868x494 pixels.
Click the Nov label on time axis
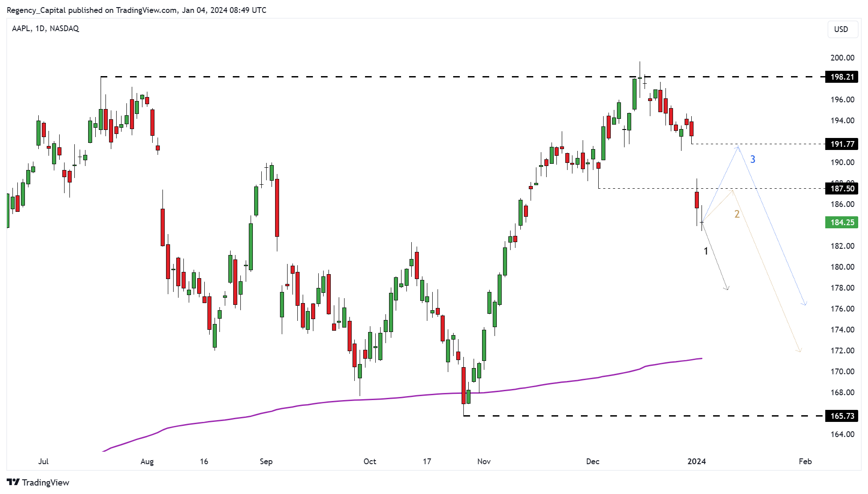coord(484,462)
